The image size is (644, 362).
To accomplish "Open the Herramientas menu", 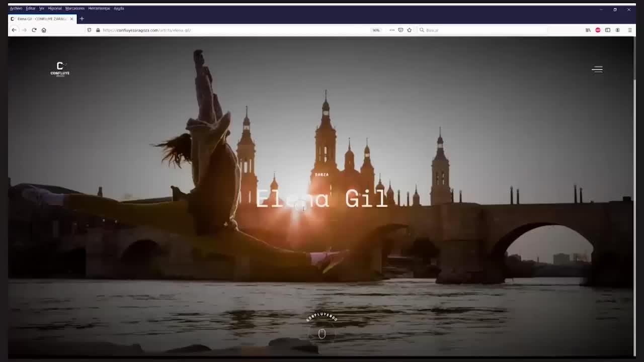I will tap(99, 8).
